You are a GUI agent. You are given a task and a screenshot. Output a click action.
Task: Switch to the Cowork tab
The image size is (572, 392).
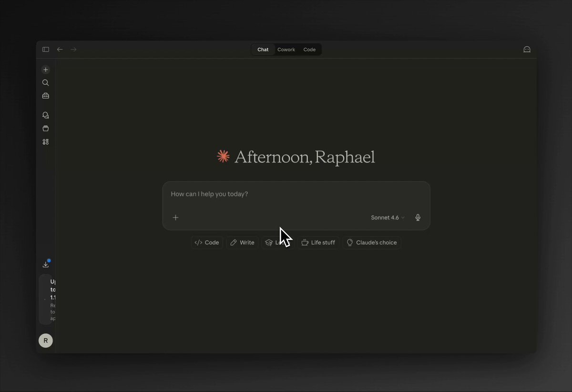(286, 49)
